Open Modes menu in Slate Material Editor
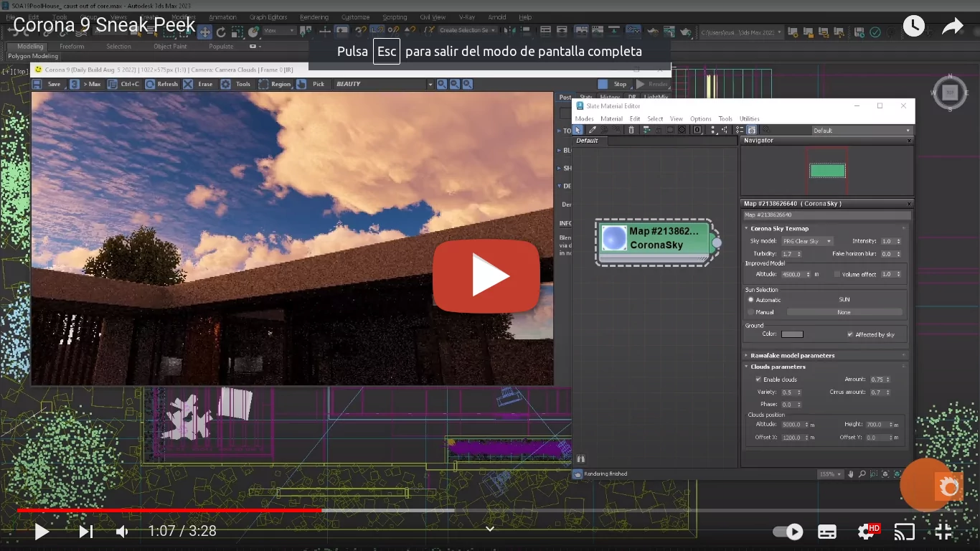The image size is (980, 551). coord(584,118)
